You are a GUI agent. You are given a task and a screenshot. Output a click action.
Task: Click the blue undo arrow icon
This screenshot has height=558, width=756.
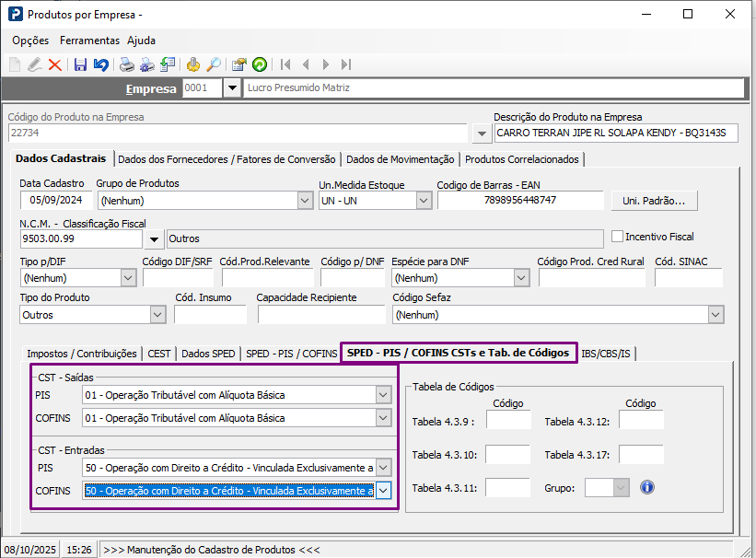[100, 64]
